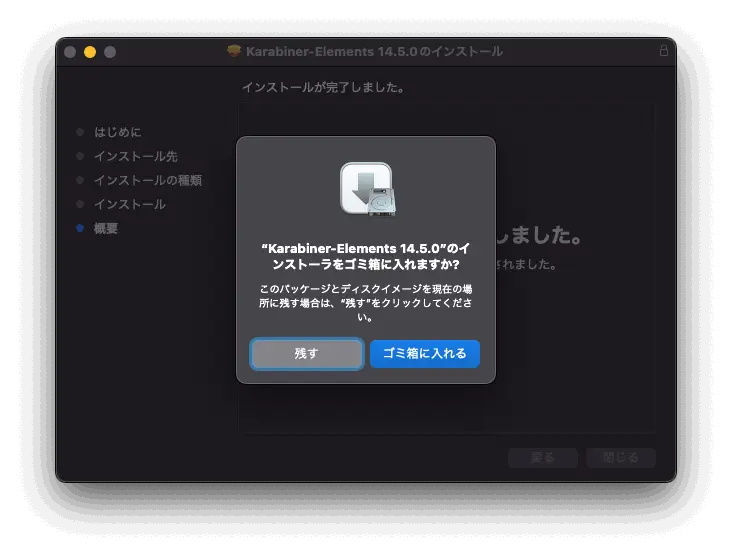Click the dimmed 戻る (Back) button

(x=543, y=457)
